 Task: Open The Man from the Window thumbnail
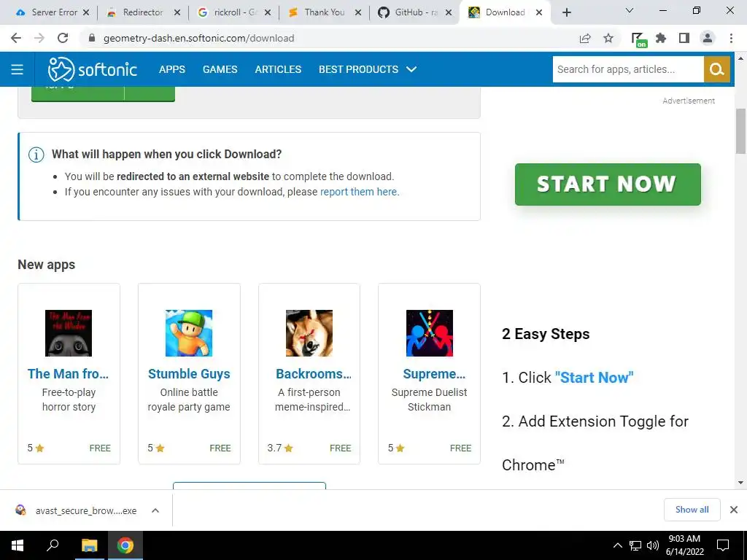[x=69, y=332]
